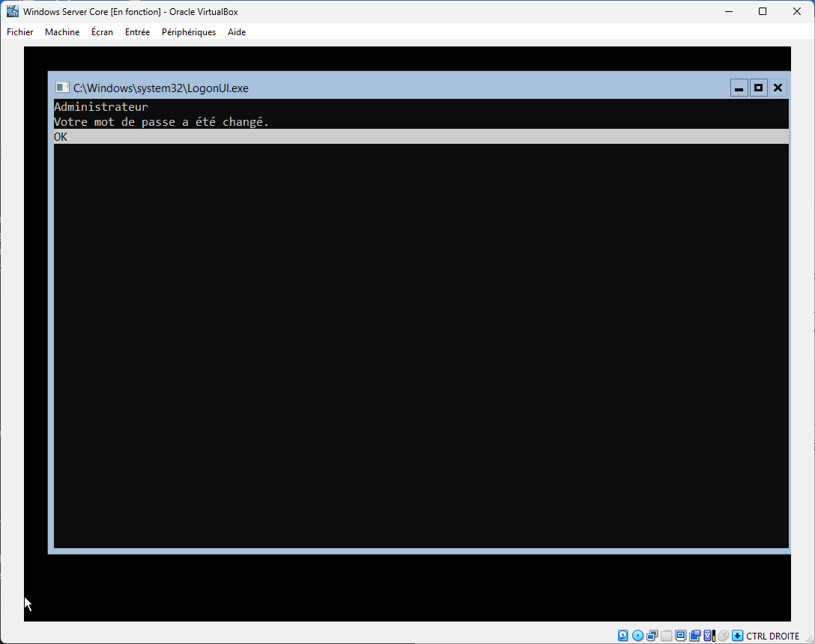Minimize the LogonUI.exe console window

point(739,88)
